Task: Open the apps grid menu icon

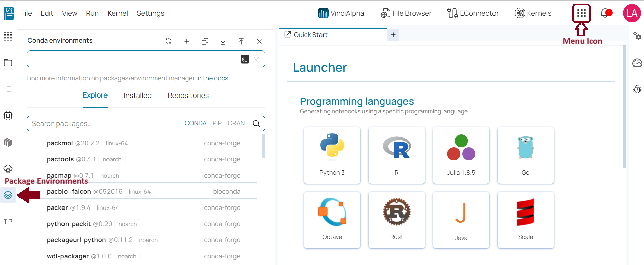Action: (581, 13)
